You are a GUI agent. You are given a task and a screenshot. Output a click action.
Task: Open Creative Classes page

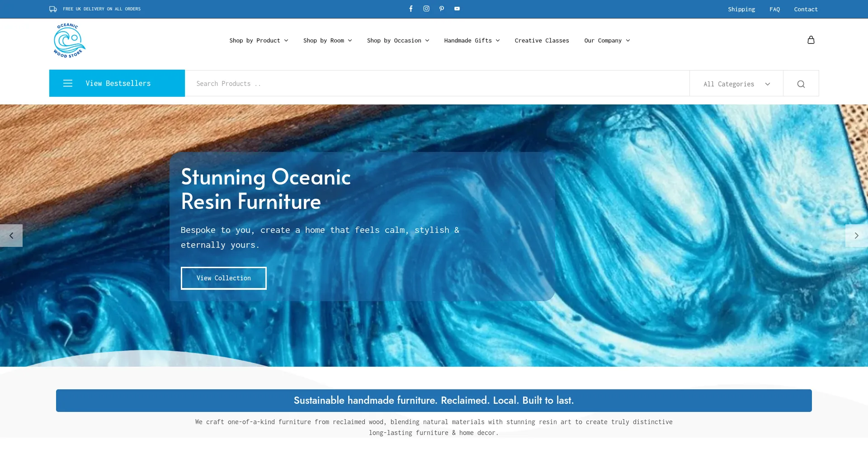tap(542, 41)
